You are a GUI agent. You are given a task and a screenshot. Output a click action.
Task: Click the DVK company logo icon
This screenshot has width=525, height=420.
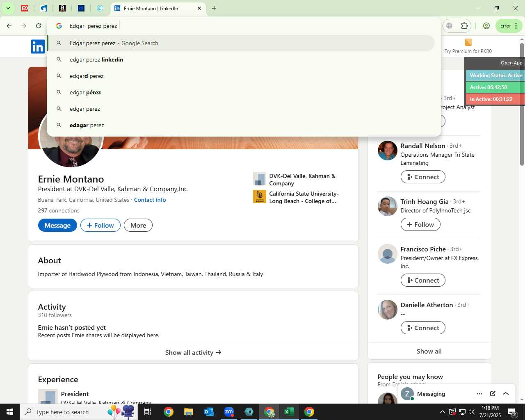(260, 179)
